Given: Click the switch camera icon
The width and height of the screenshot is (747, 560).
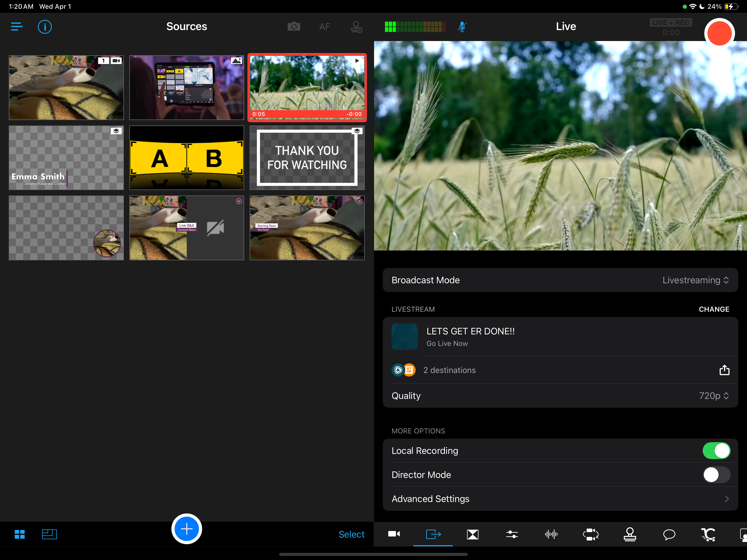Looking at the screenshot, I should tap(293, 26).
